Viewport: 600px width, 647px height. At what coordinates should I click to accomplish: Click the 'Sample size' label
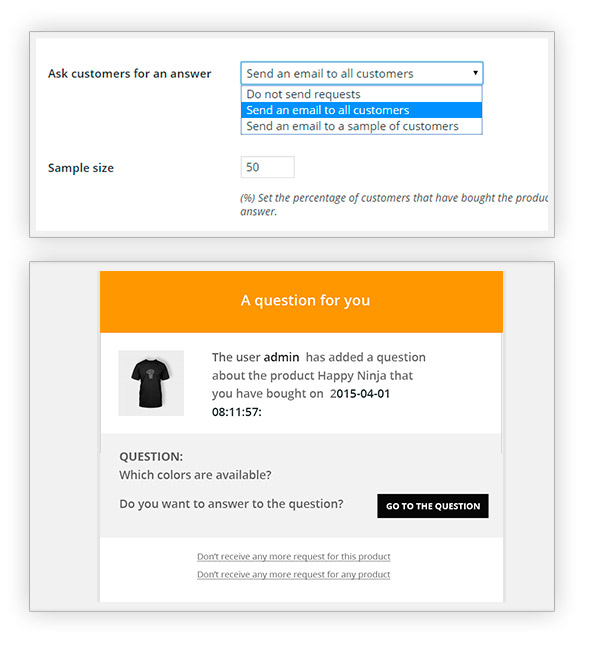[x=81, y=168]
